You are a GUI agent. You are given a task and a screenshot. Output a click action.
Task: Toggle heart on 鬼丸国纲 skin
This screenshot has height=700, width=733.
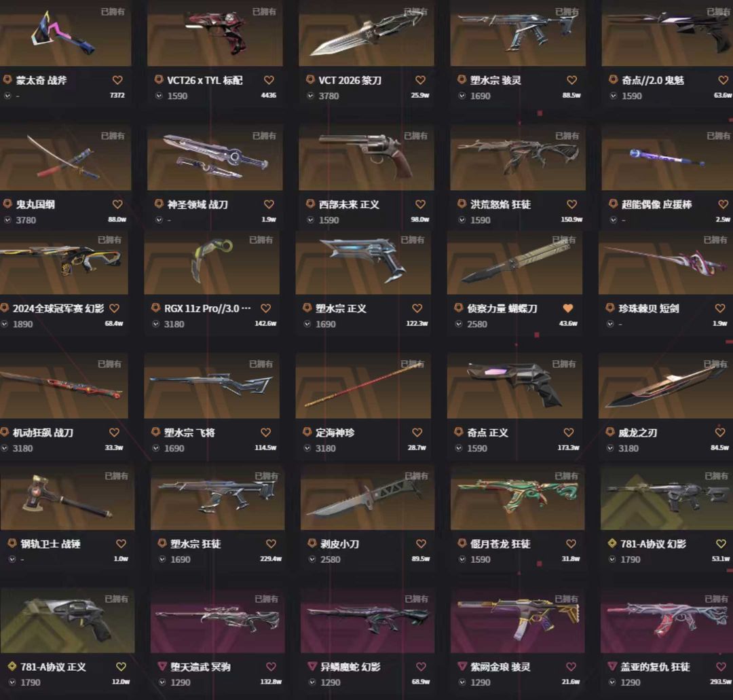pyautogui.click(x=117, y=204)
